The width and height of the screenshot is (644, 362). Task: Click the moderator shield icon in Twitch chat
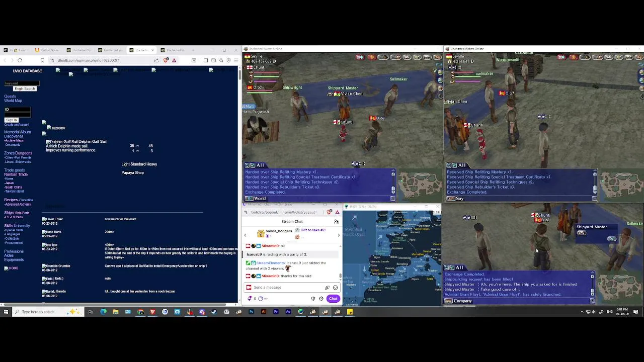point(313,299)
